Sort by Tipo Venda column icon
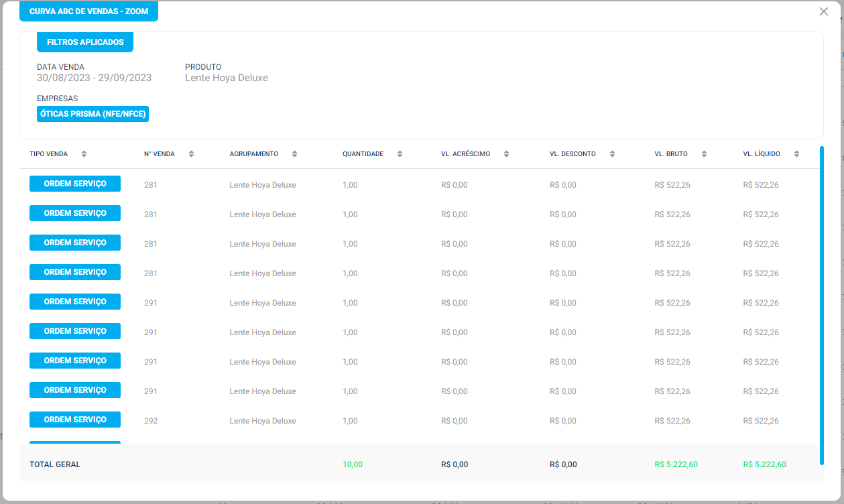 84,154
